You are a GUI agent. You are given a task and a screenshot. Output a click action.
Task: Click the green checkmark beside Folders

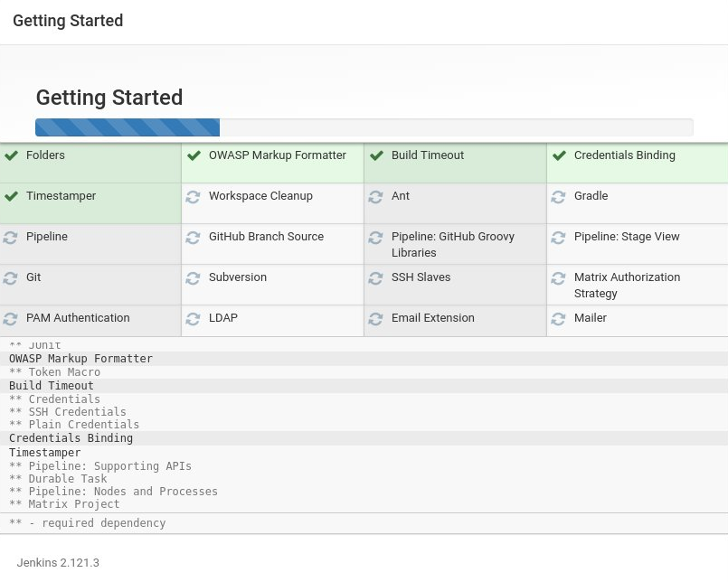[11, 155]
